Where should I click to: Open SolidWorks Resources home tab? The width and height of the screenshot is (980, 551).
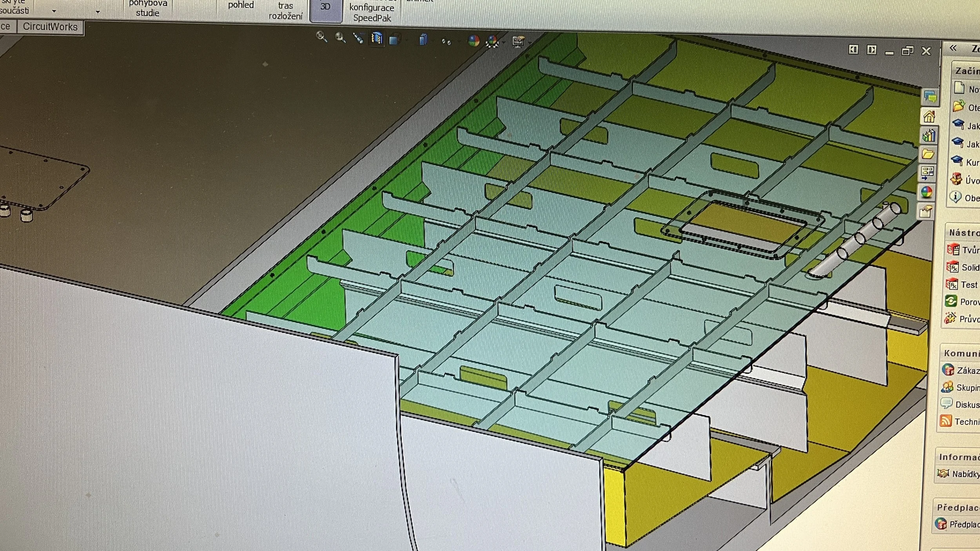[929, 117]
